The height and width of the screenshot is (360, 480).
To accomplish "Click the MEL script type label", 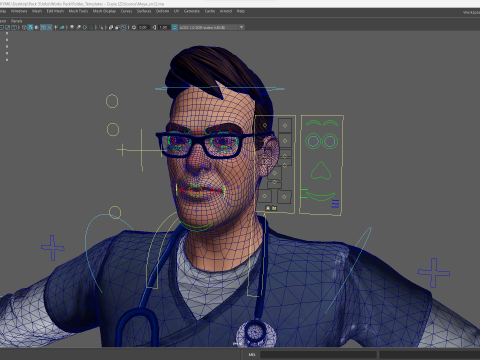I will [252, 354].
